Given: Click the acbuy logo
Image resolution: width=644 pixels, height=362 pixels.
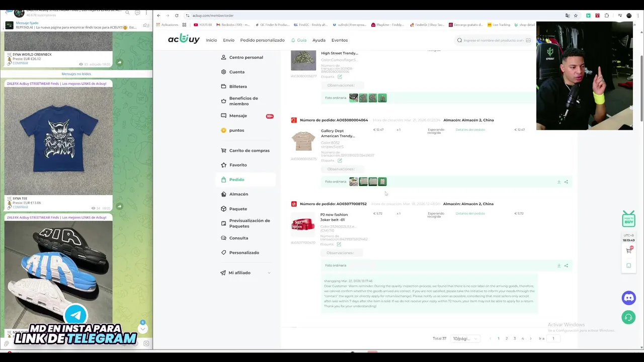Looking at the screenshot, I should coord(184,39).
